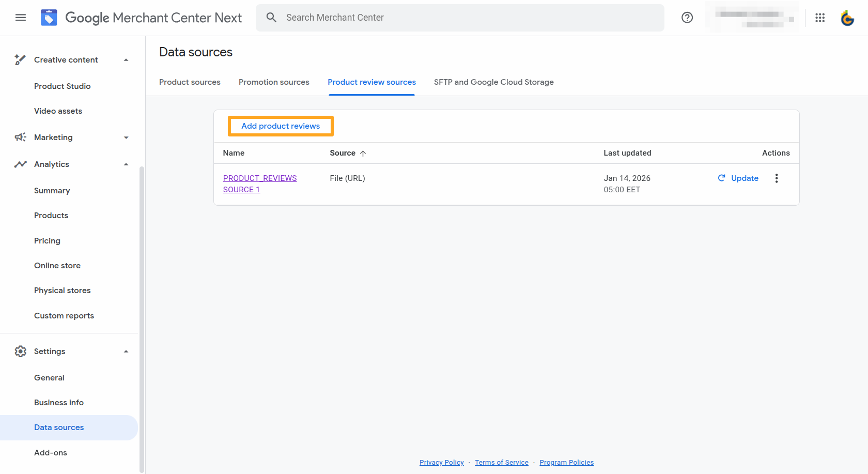The height and width of the screenshot is (474, 868).
Task: Open the navigation hamburger menu
Action: point(20,17)
